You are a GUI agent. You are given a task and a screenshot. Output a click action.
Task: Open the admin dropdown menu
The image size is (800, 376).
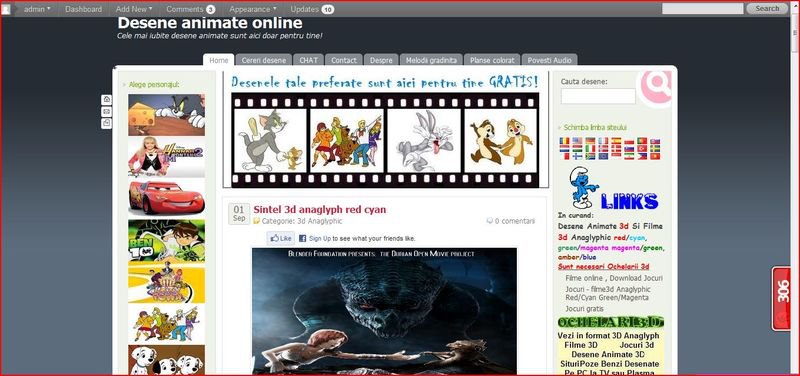click(37, 9)
